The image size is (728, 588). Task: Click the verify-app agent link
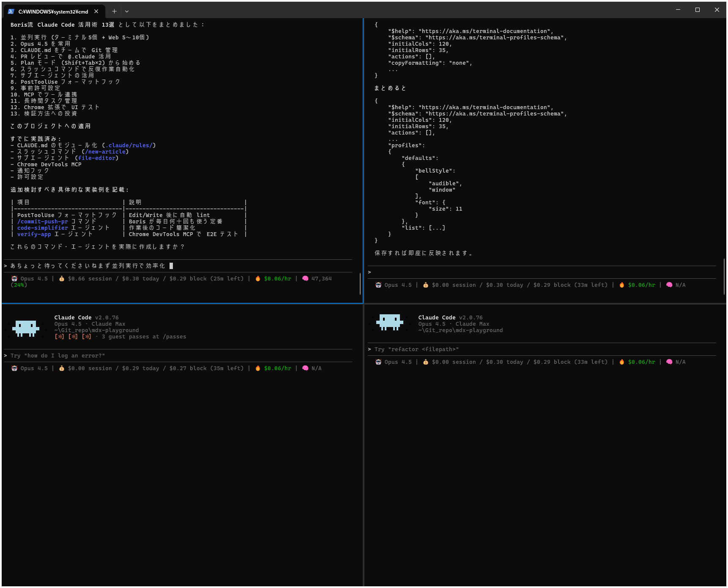coord(34,234)
